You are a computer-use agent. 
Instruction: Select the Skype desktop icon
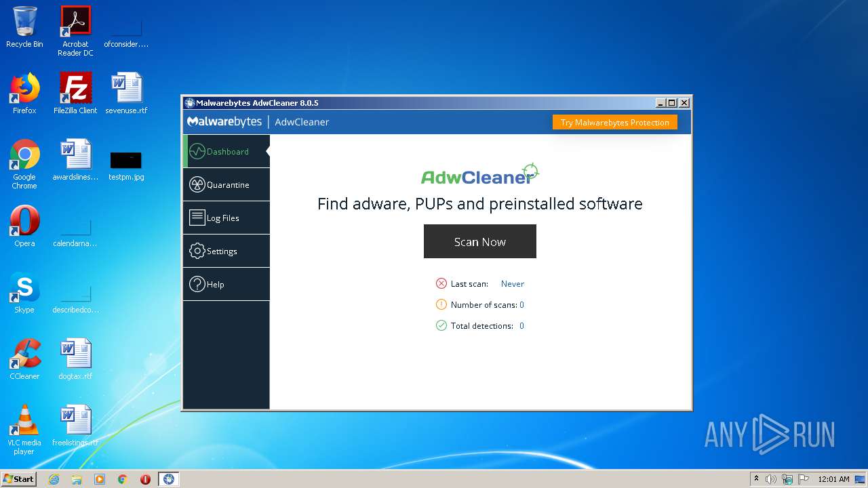[24, 292]
